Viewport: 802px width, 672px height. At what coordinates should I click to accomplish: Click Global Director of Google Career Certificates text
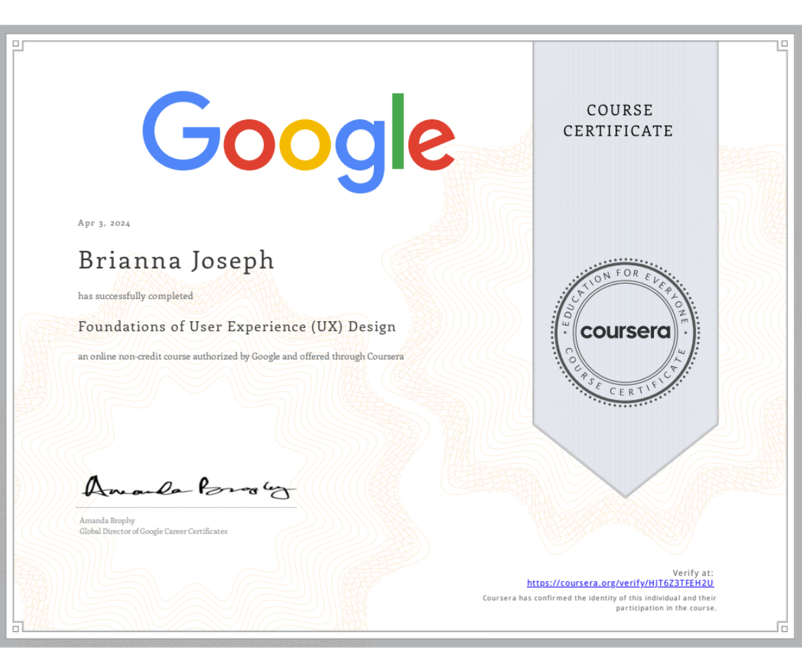[154, 531]
